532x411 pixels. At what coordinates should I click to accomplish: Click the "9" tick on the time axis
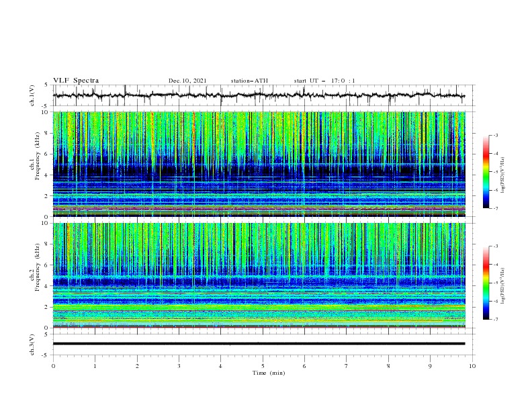[x=430, y=366]
